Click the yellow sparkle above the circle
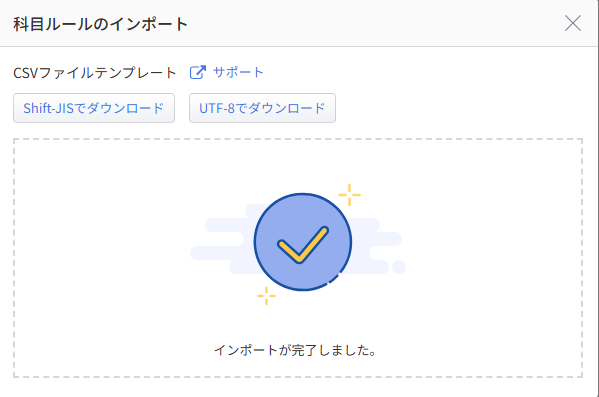This screenshot has width=599, height=397. click(349, 195)
